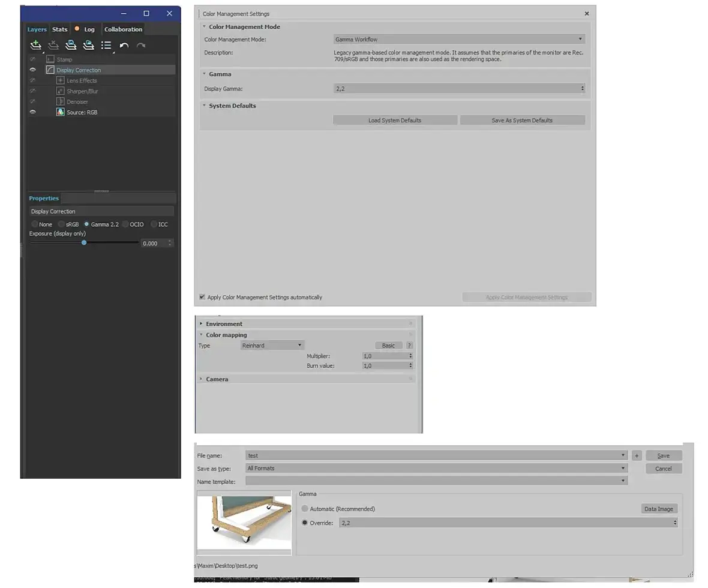708x588 pixels.
Task: Switch to the Stats tab
Action: pyautogui.click(x=59, y=29)
